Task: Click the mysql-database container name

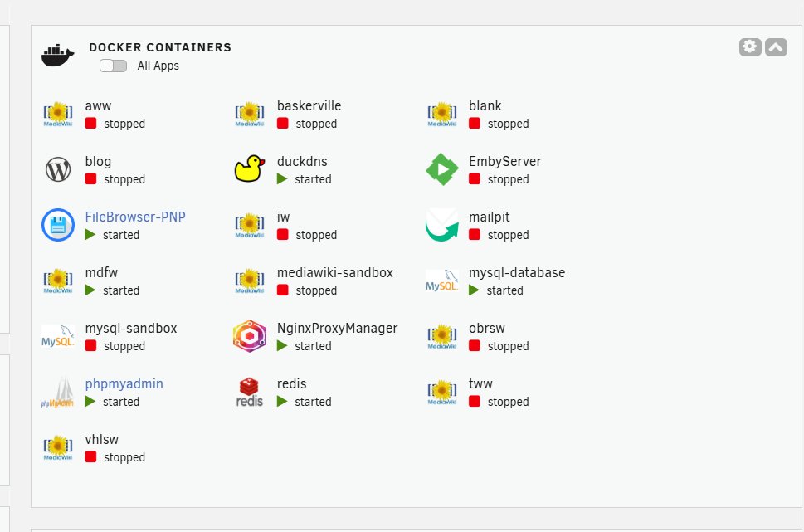Action: (x=517, y=273)
